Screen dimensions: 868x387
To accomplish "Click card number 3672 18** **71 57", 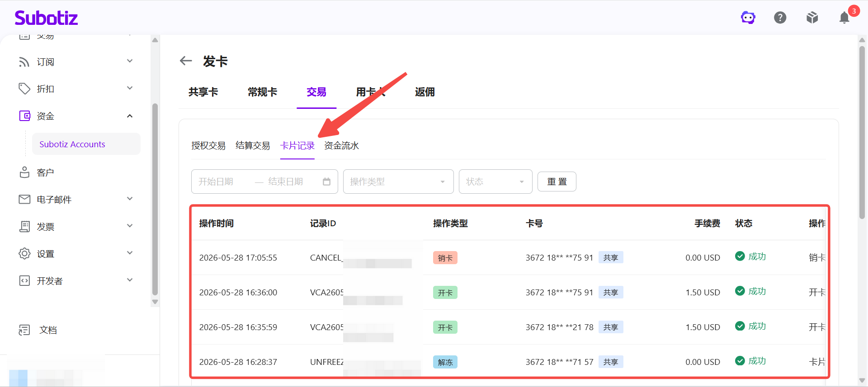I will pos(559,362).
